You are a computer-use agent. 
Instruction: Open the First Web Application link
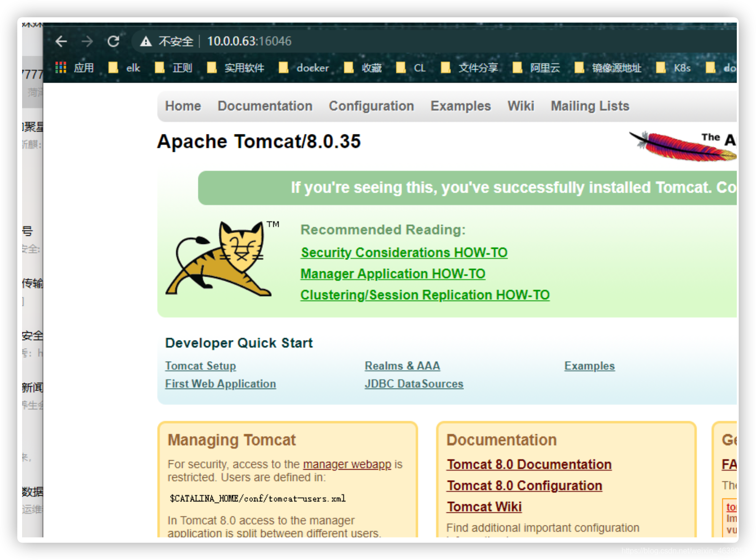[220, 384]
